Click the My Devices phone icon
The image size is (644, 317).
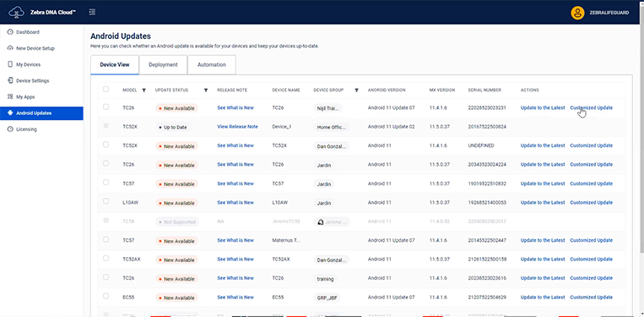pyautogui.click(x=10, y=64)
